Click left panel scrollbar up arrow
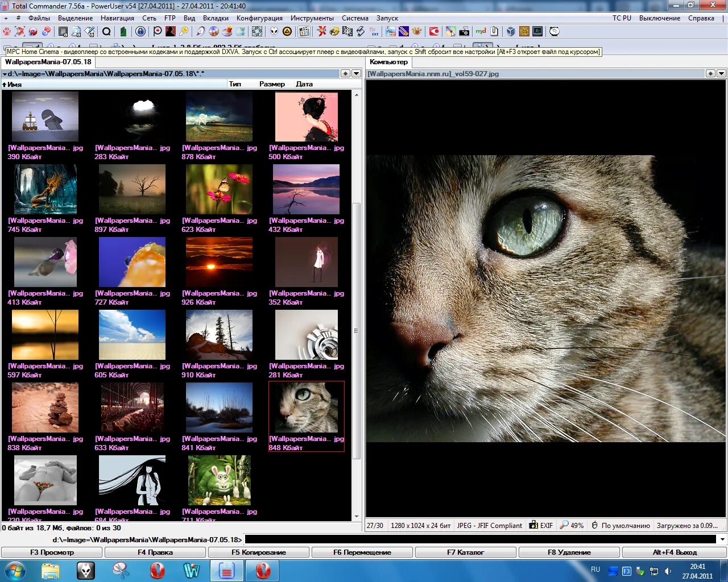 click(357, 94)
